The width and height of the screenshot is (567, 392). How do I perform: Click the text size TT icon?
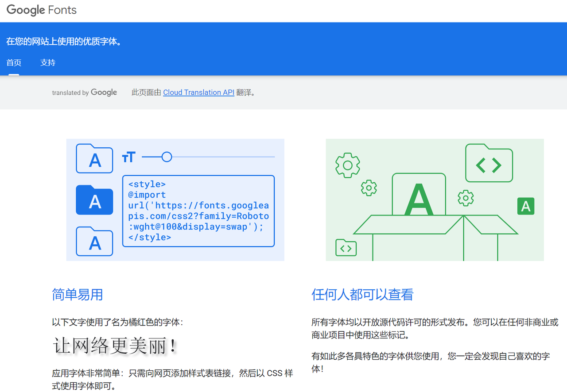click(128, 157)
